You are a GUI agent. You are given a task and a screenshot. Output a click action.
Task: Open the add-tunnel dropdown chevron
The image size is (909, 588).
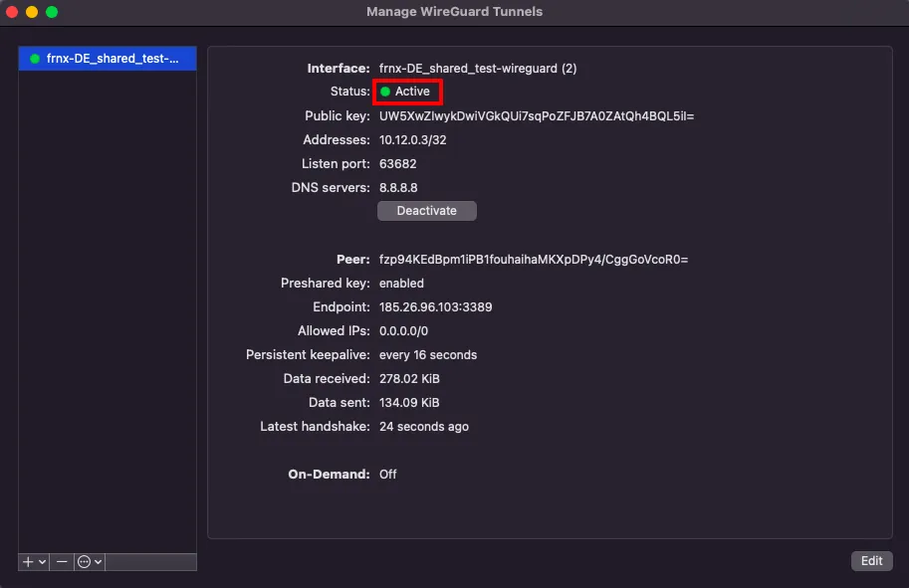[43, 561]
